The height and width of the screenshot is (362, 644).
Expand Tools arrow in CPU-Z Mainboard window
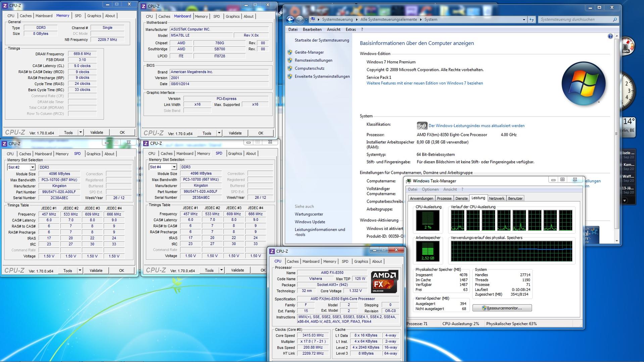point(219,133)
